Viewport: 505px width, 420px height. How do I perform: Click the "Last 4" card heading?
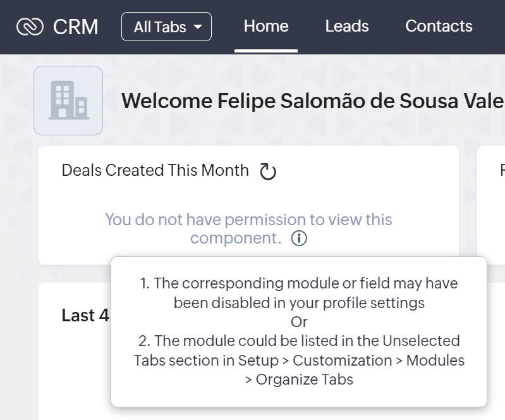86,315
